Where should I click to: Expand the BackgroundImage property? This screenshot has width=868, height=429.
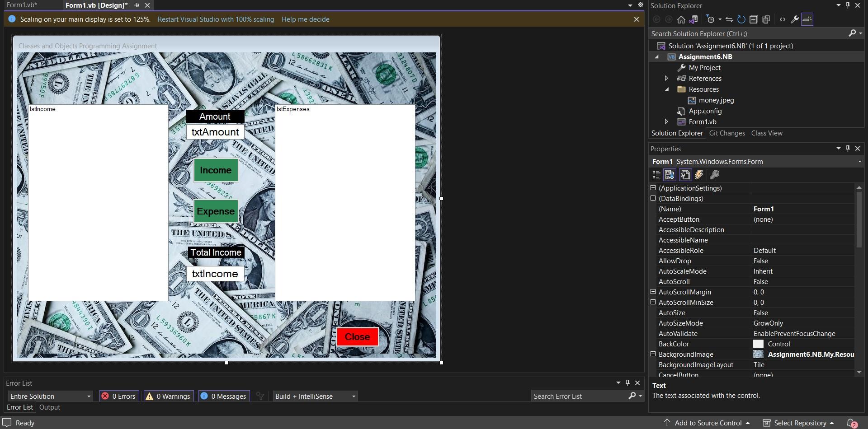pos(653,354)
